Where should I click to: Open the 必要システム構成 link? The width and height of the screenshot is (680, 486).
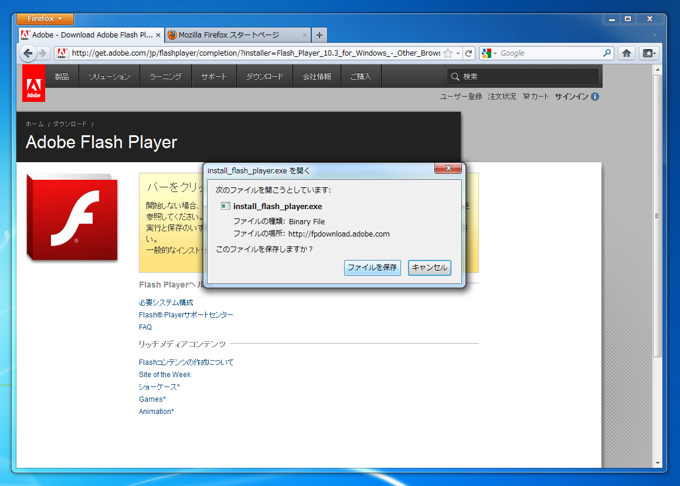tap(166, 303)
